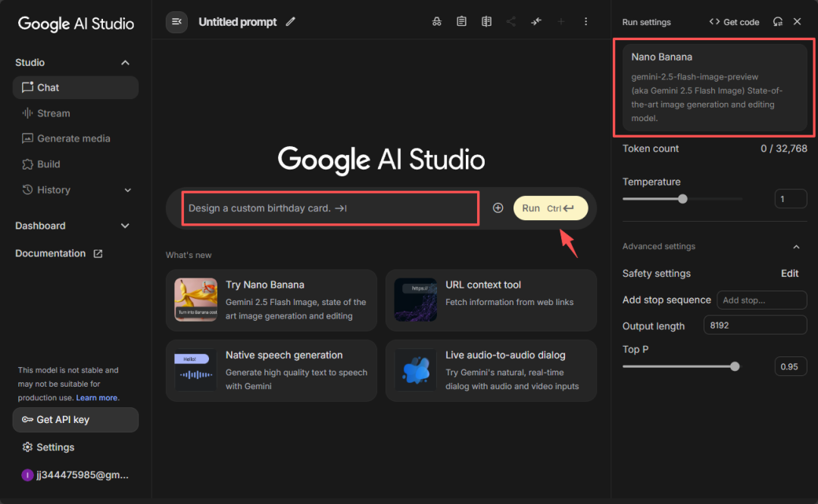Open the Nano Banana model selector card
The image size is (818, 504).
click(714, 87)
